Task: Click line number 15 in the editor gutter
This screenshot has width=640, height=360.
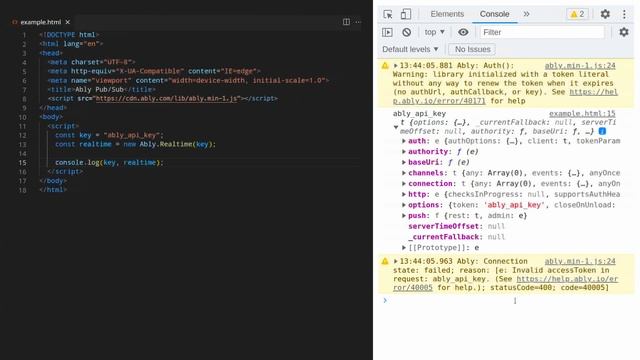Action: pos(22,162)
